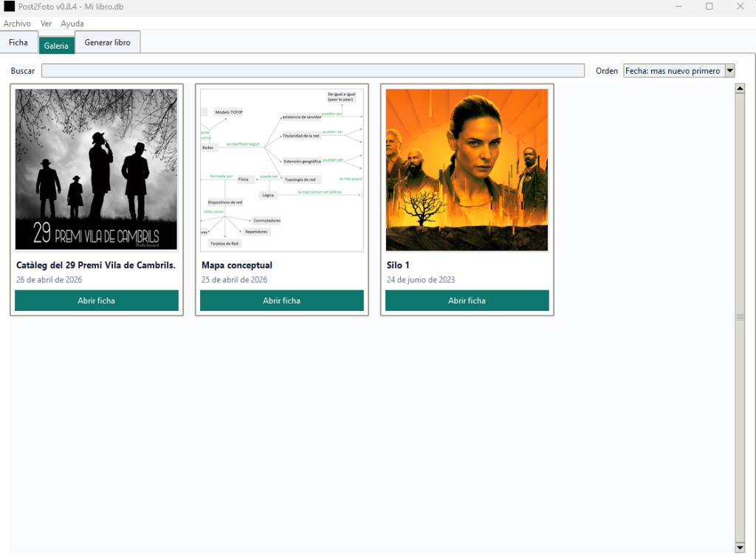The image size is (756, 559).
Task: Click the date '24 de junio de 2023'
Action: pyautogui.click(x=421, y=280)
